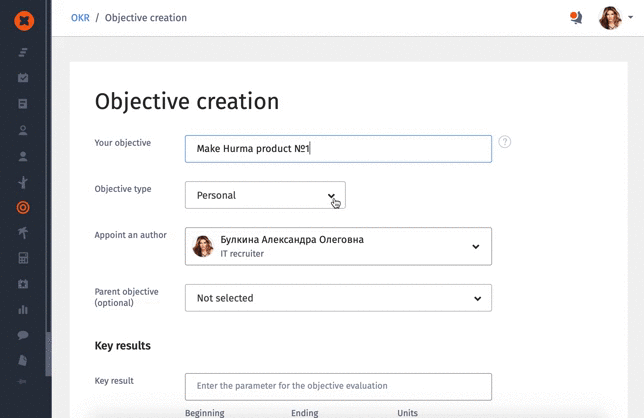Image resolution: width=644 pixels, height=418 pixels.
Task: Click the Key result input field
Action: click(338, 386)
